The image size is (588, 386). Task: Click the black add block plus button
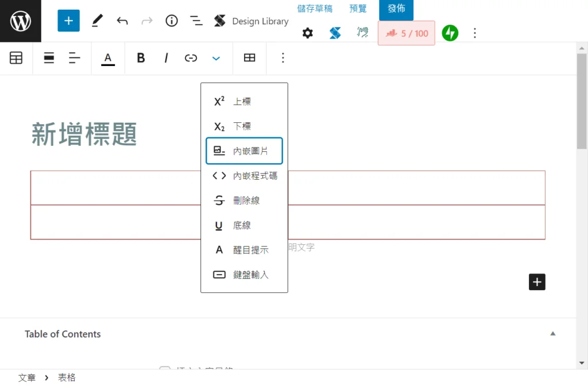(x=537, y=282)
